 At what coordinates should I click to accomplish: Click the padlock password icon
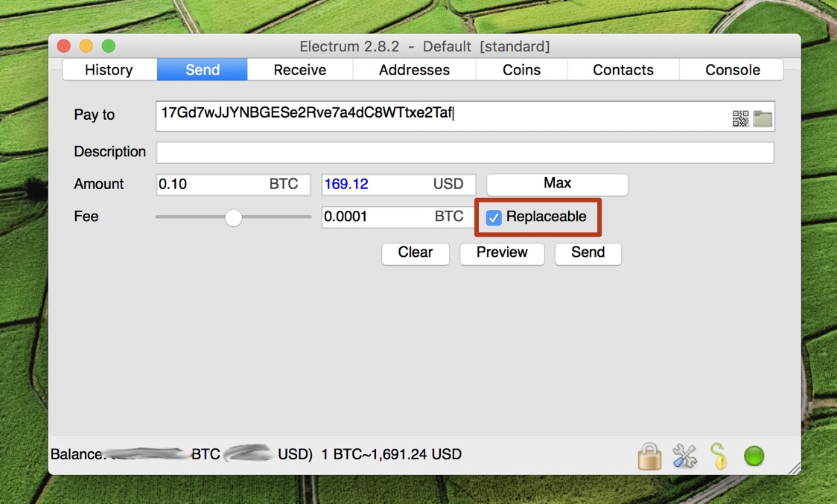(x=649, y=456)
